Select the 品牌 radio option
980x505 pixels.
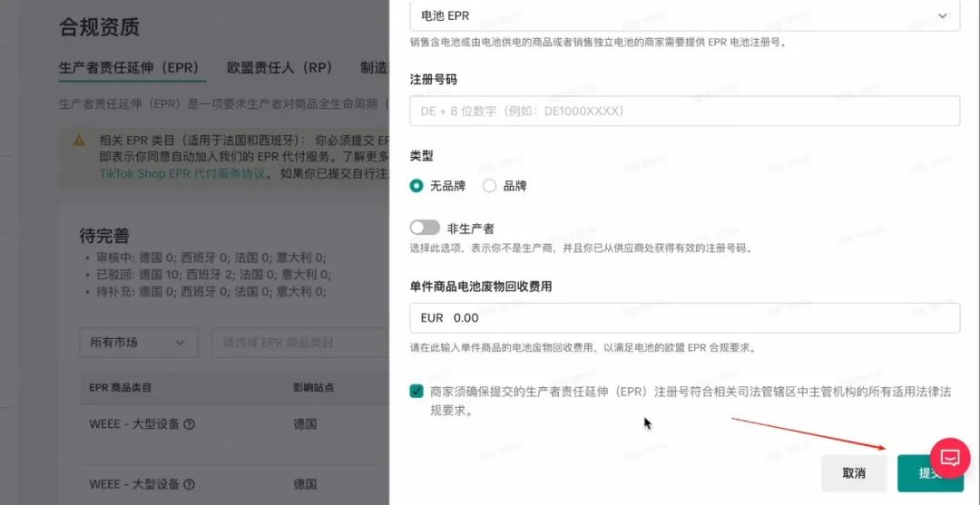(x=489, y=186)
